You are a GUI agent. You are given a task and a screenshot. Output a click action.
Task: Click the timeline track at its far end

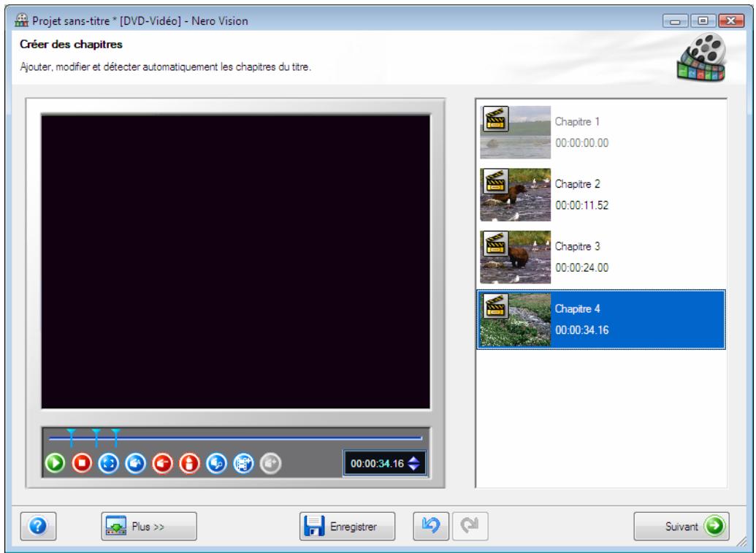(419, 438)
